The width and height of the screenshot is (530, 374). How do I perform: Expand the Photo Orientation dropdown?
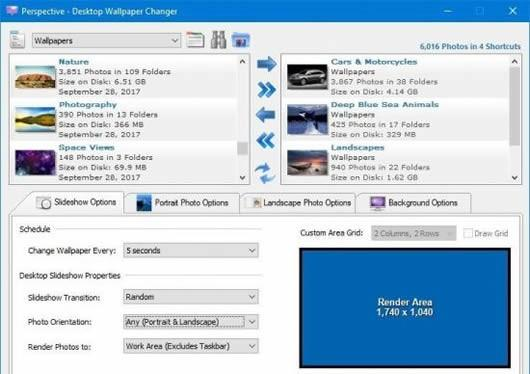191,322
